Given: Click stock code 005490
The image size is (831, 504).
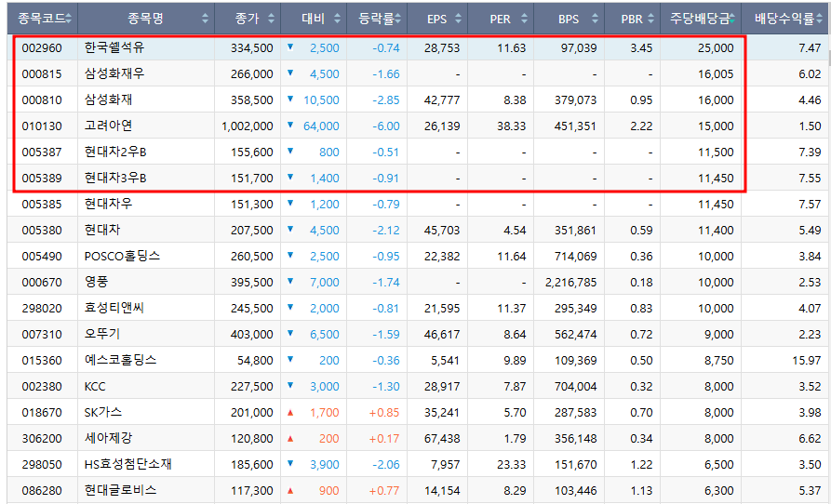Looking at the screenshot, I should click(x=42, y=257).
